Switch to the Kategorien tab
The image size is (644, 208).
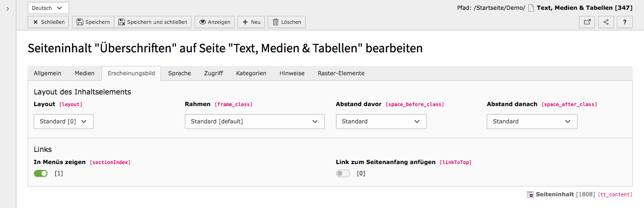pos(251,73)
